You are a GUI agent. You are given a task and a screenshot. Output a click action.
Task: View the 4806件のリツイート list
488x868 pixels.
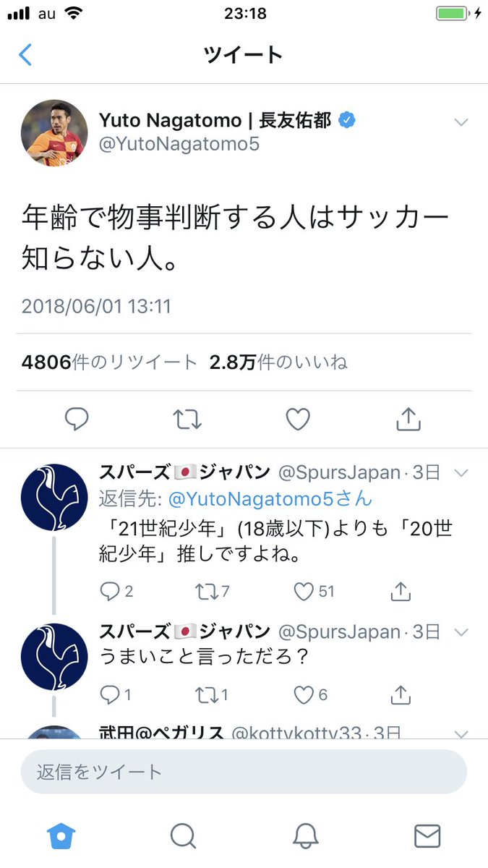point(109,362)
